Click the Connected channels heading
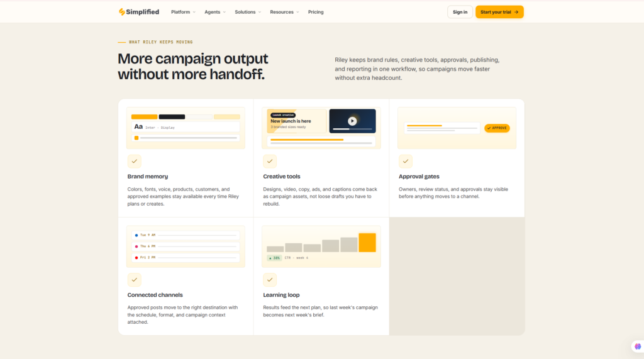 (x=155, y=295)
